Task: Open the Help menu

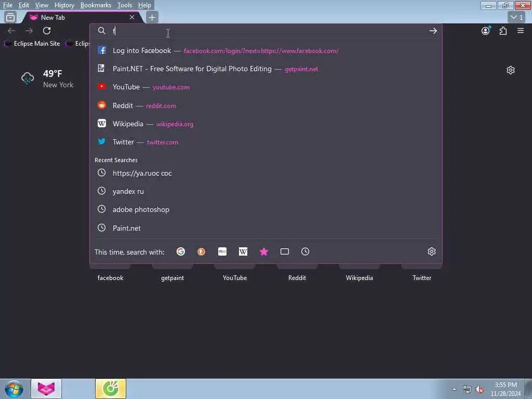Action: [x=144, y=5]
